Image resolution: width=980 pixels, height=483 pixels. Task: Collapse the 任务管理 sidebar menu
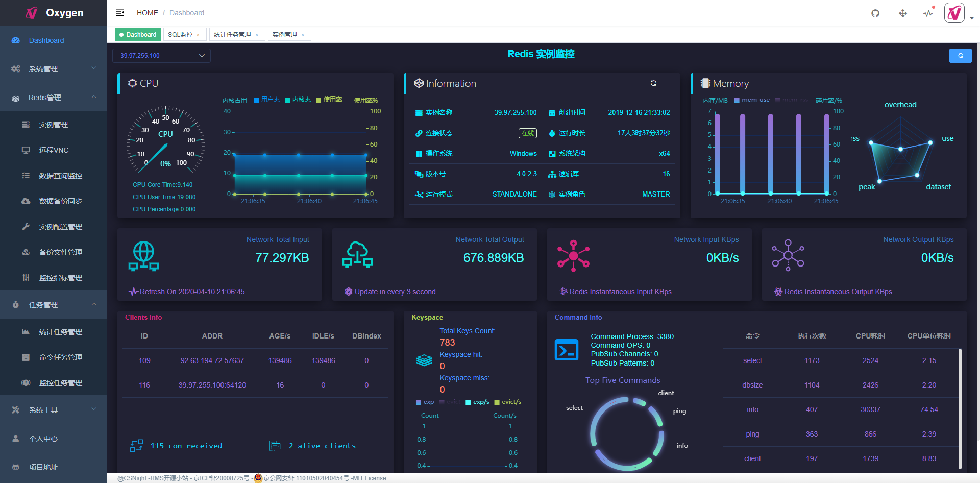pos(54,305)
